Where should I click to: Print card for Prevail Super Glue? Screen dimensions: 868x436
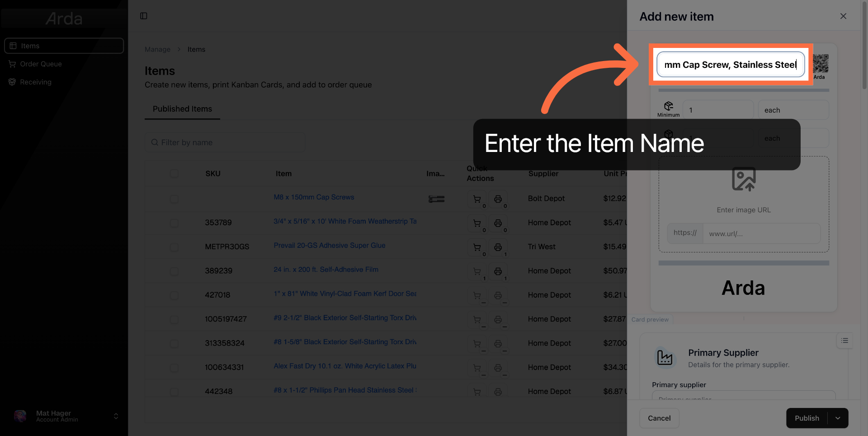pos(498,247)
